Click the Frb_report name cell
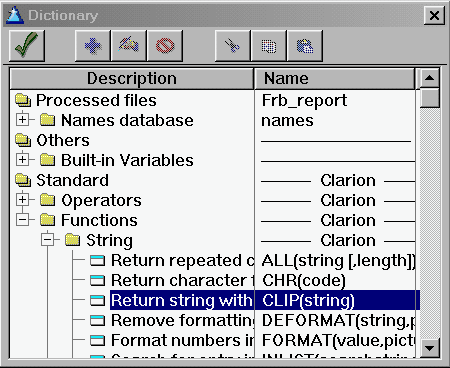Image resolution: width=450 pixels, height=368 pixels. point(304,100)
